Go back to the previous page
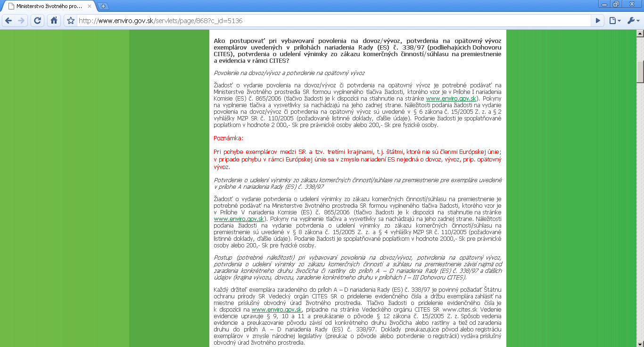644x347 pixels. tap(8, 21)
